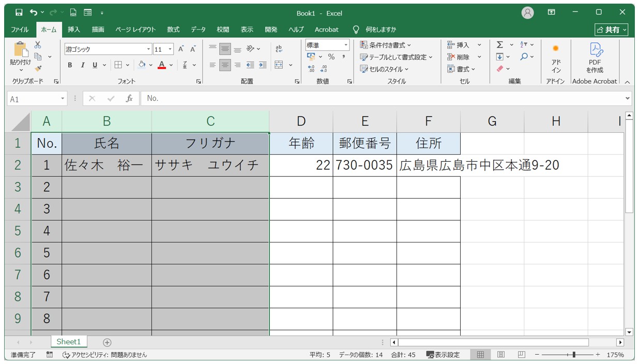Image resolution: width=639 pixels, height=364 pixels.
Task: Click the 書式 cells button
Action: [x=461, y=69]
